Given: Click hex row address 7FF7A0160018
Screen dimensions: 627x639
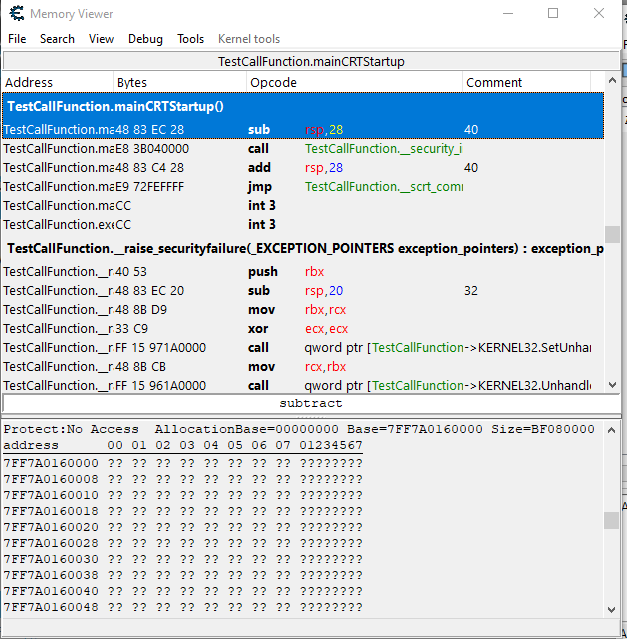Looking at the screenshot, I should (x=51, y=511).
